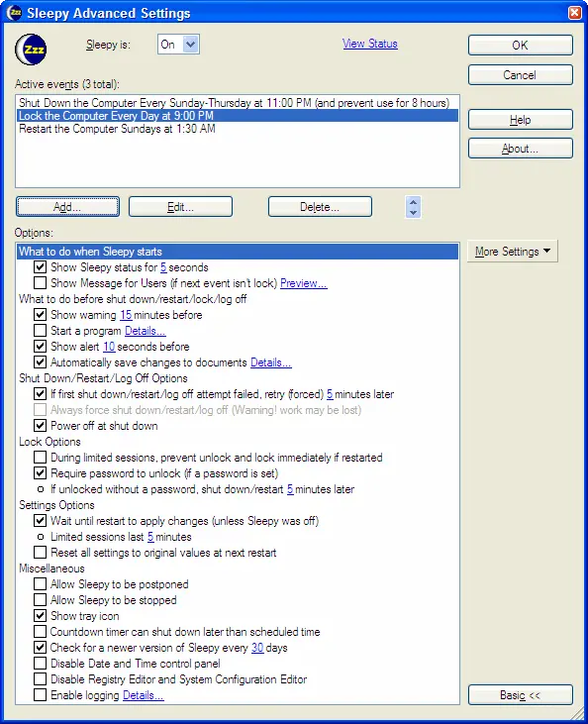Click the Sleepy title bar app icon
This screenshot has height=724, width=588.
[14, 13]
